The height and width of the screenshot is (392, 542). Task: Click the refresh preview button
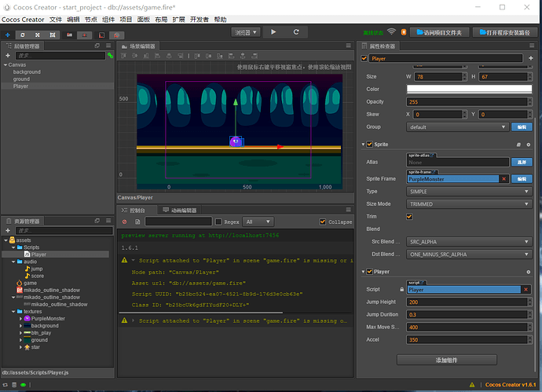[x=296, y=32]
